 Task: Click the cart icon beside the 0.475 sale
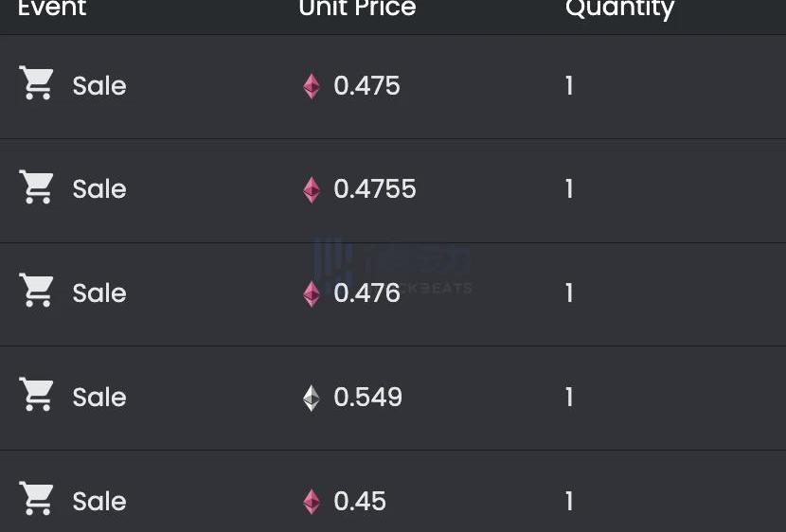pos(36,82)
